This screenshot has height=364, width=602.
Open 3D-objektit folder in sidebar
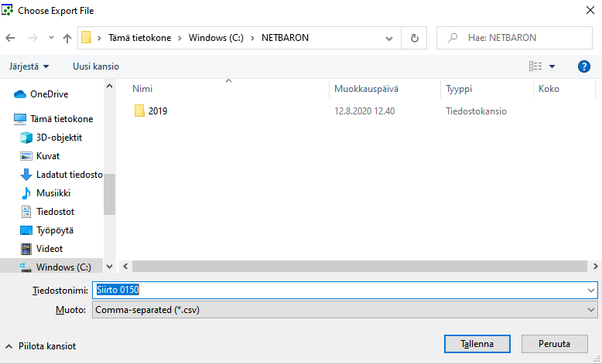pyautogui.click(x=59, y=138)
